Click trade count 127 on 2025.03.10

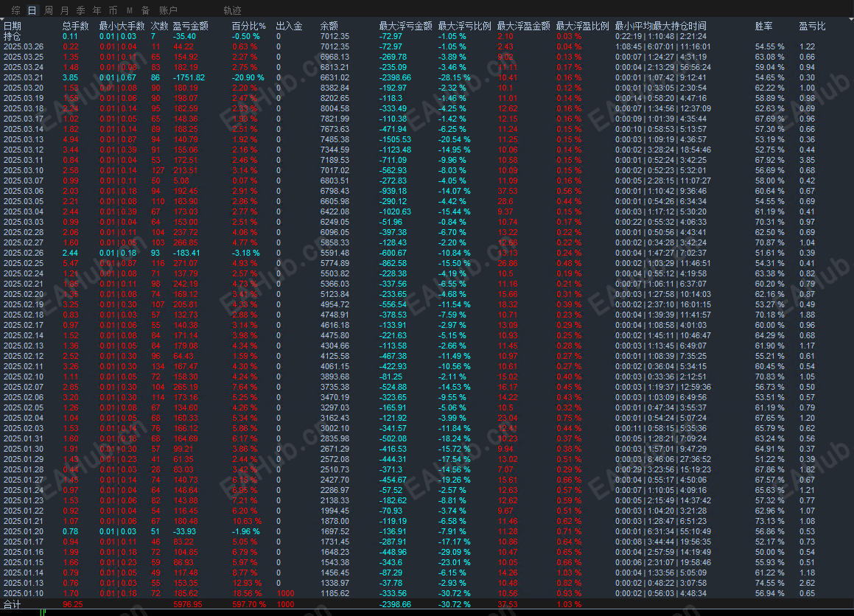click(158, 170)
